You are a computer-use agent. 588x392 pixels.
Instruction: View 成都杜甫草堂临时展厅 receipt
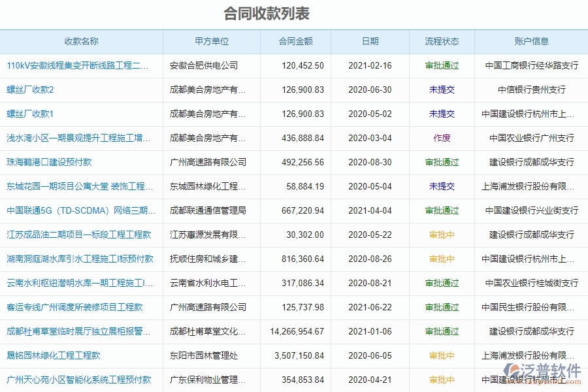point(78,331)
